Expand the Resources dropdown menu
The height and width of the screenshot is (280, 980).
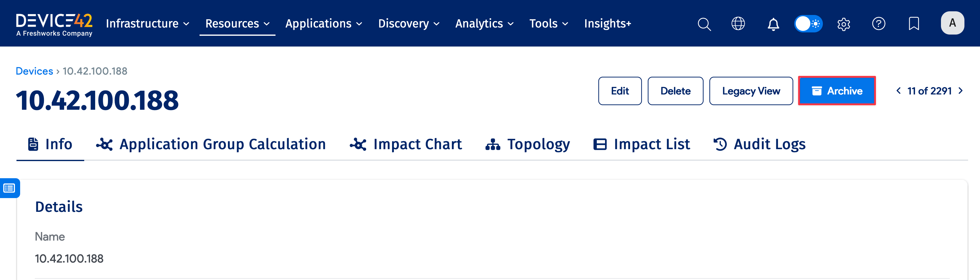[x=237, y=24]
